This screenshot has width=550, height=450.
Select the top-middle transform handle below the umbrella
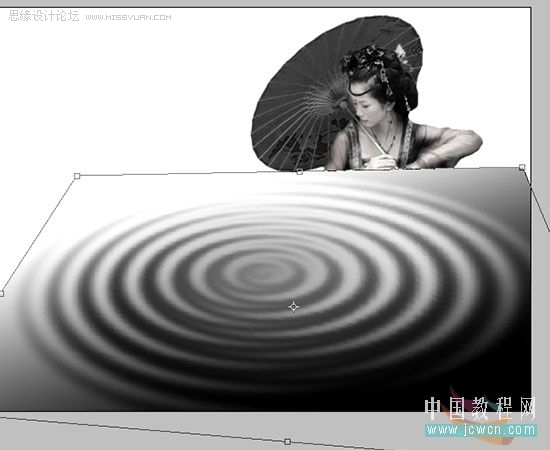(300, 172)
